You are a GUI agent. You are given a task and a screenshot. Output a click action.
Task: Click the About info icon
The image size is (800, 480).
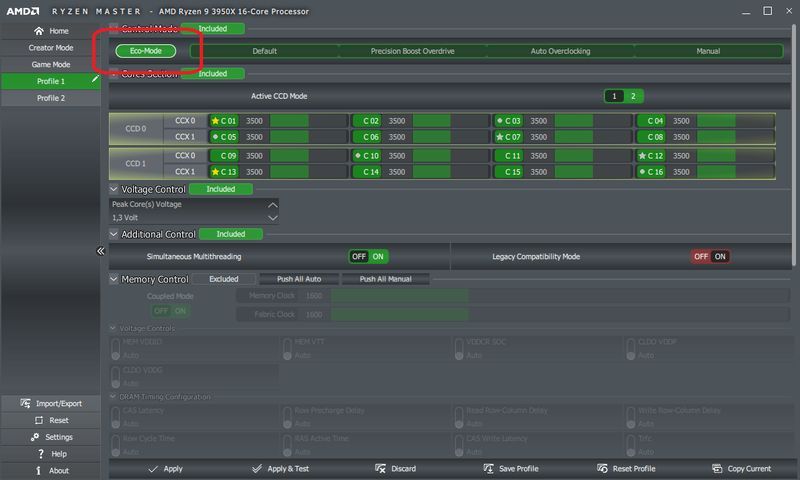coord(38,470)
